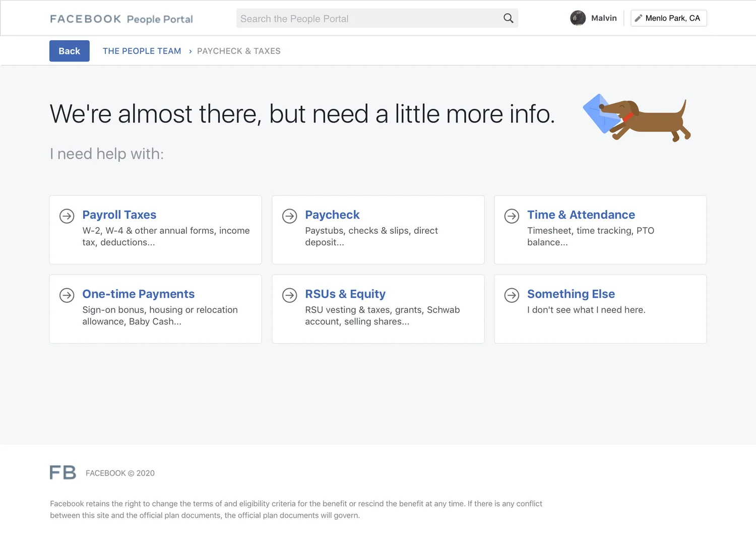Click the 'RSU vesting & taxes, grants' description

[383, 315]
